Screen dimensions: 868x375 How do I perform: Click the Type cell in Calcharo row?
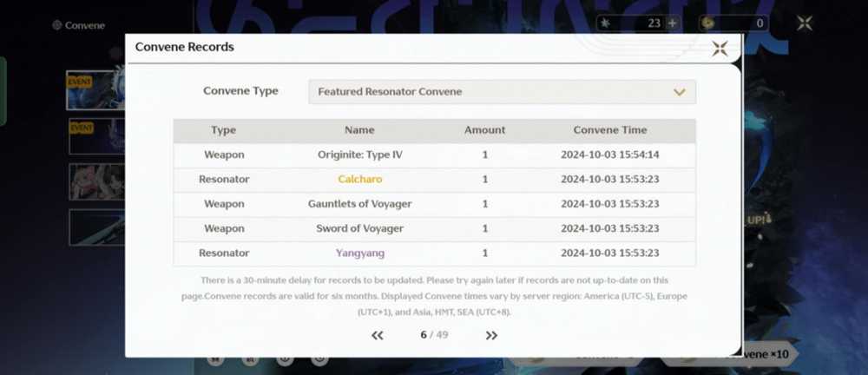tap(224, 179)
